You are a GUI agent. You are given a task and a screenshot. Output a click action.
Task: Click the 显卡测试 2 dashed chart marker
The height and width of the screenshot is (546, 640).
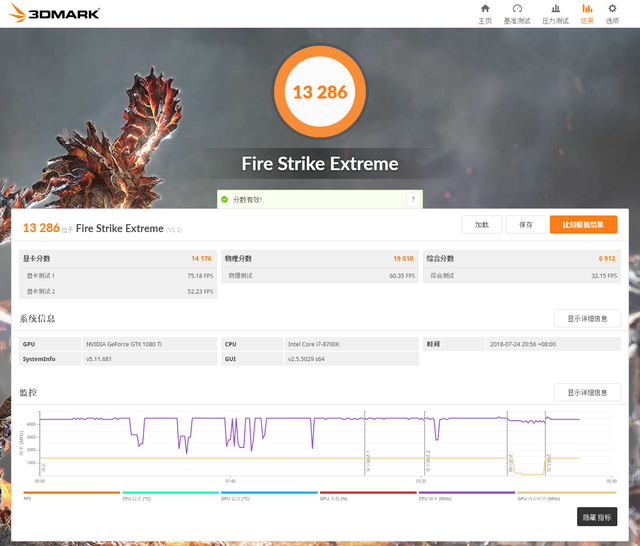pos(424,443)
